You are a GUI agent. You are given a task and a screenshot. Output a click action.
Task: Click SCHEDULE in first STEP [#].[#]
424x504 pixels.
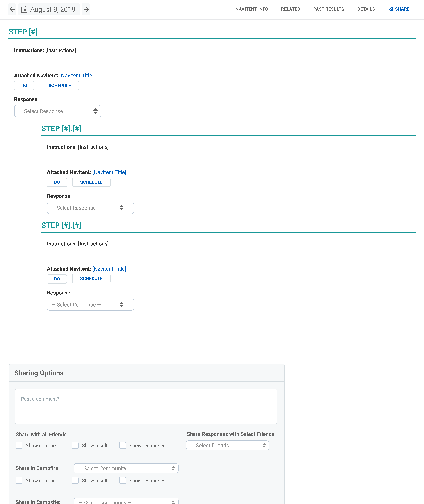tap(91, 182)
